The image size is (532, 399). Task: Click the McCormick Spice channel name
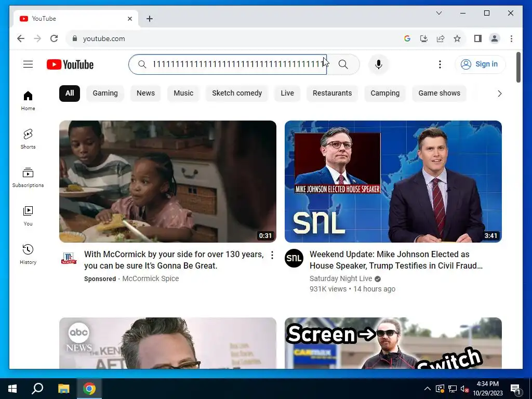151,278
